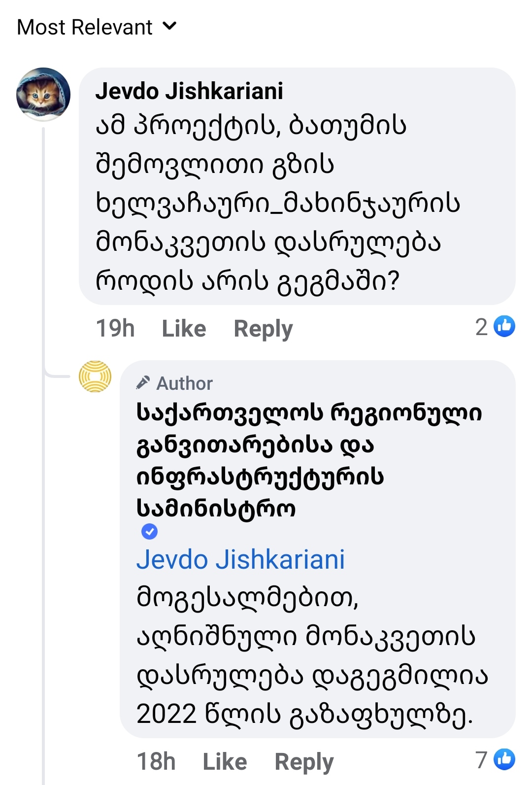Viewport: 532px width, 785px height.
Task: Click the Author badge label
Action: [184, 383]
